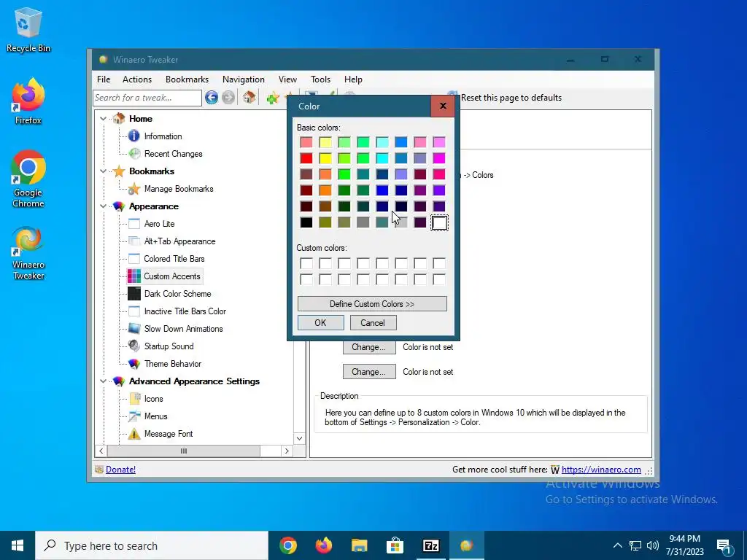Click the Message Font warning icon
The width and height of the screenshot is (747, 560).
pyautogui.click(x=134, y=434)
